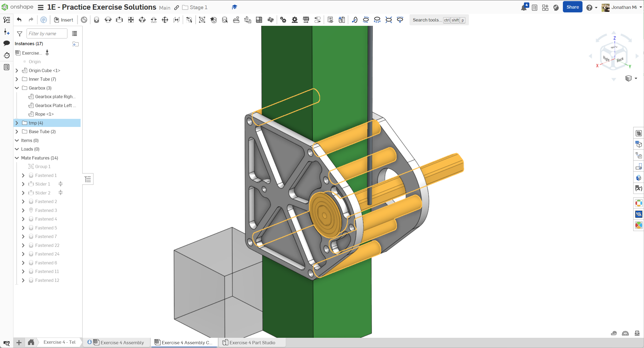This screenshot has width=644, height=348.
Task: Click the Insert button
Action: (64, 20)
